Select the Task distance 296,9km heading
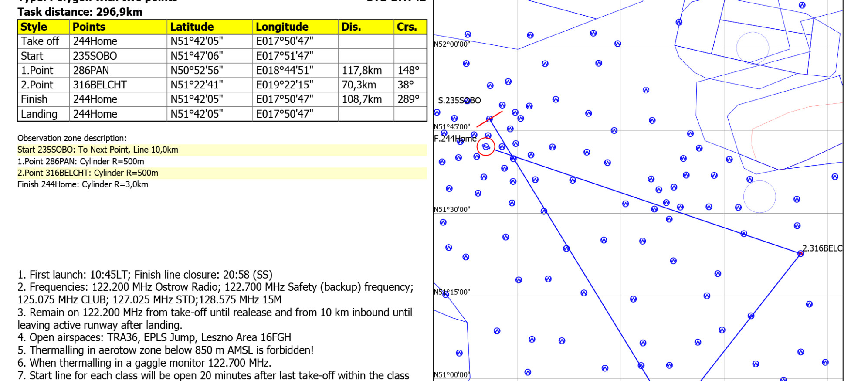 [80, 12]
